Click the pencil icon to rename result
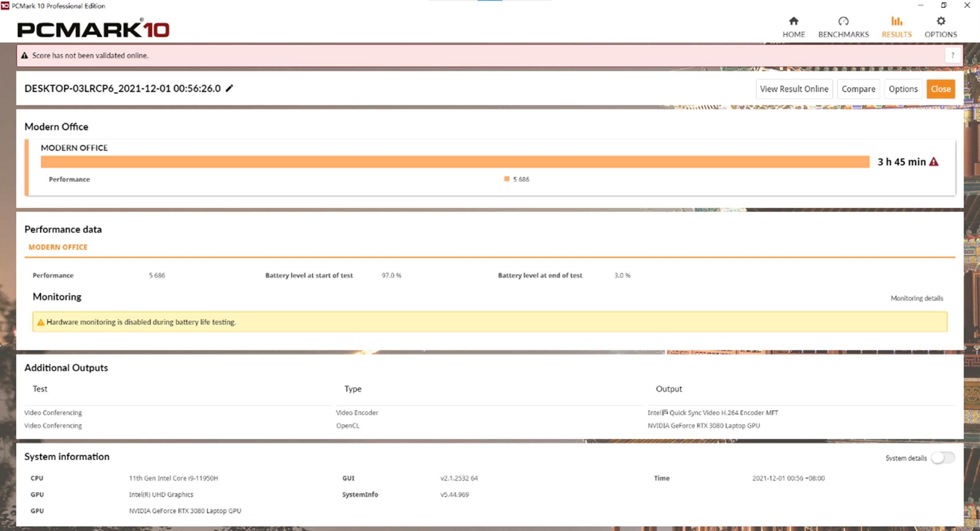Screen dimensions: 980x531 point(229,89)
